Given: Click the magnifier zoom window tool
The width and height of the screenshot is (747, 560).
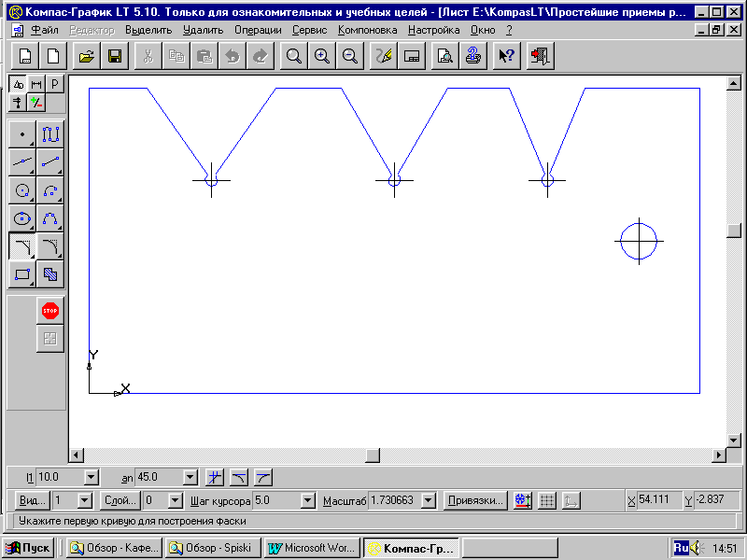Looking at the screenshot, I should click(x=294, y=56).
